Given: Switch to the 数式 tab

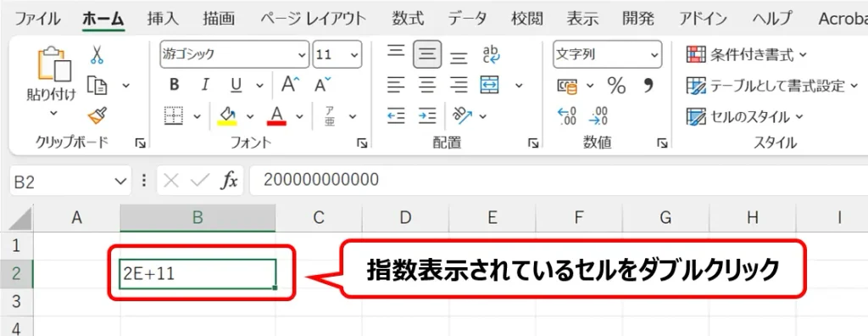Looking at the screenshot, I should (408, 19).
